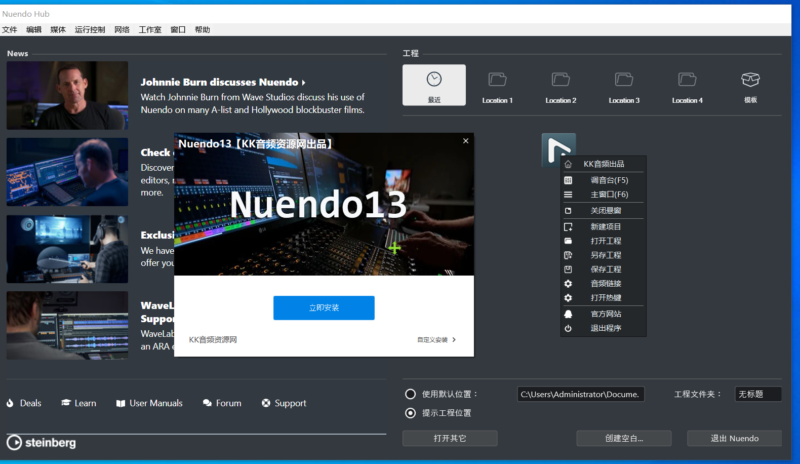Open the Johnnie Burn discusses Nuendo headline
The image size is (800, 464).
click(223, 82)
